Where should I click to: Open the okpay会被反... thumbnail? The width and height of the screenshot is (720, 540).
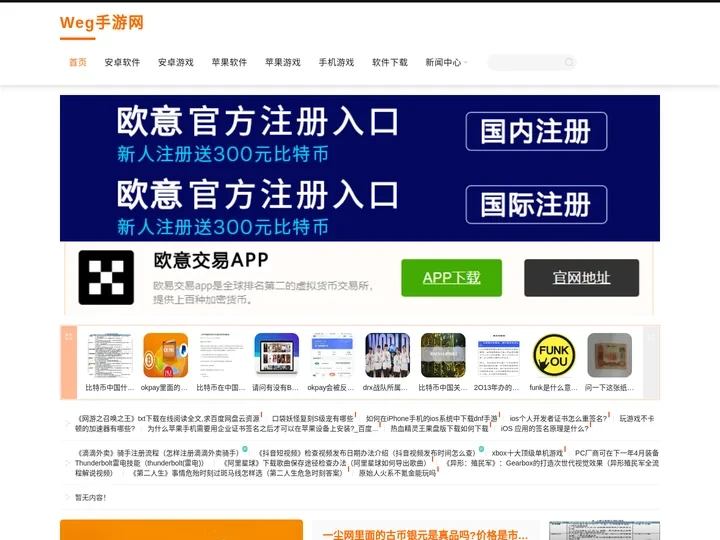pyautogui.click(x=332, y=355)
